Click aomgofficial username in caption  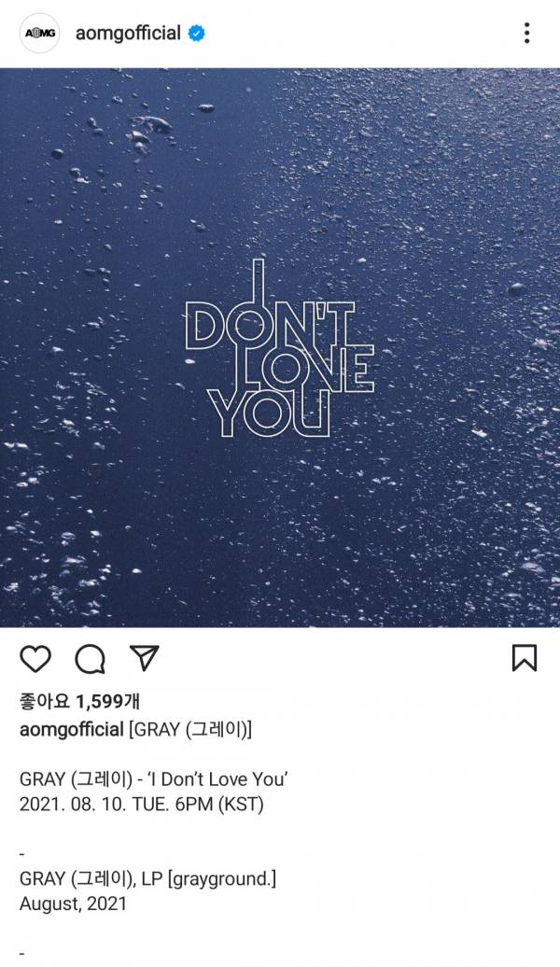coord(72,730)
